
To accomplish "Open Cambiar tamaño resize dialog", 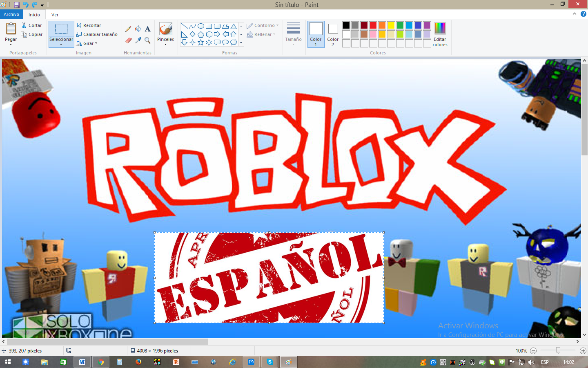I will click(97, 34).
